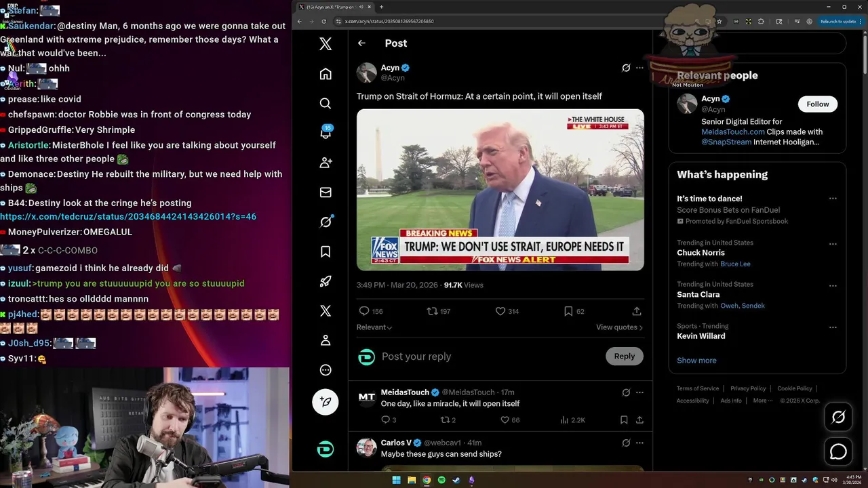View analytics 2.2K on MeidasTouch reply
Viewport: 868px width, 488px height.
[572, 420]
